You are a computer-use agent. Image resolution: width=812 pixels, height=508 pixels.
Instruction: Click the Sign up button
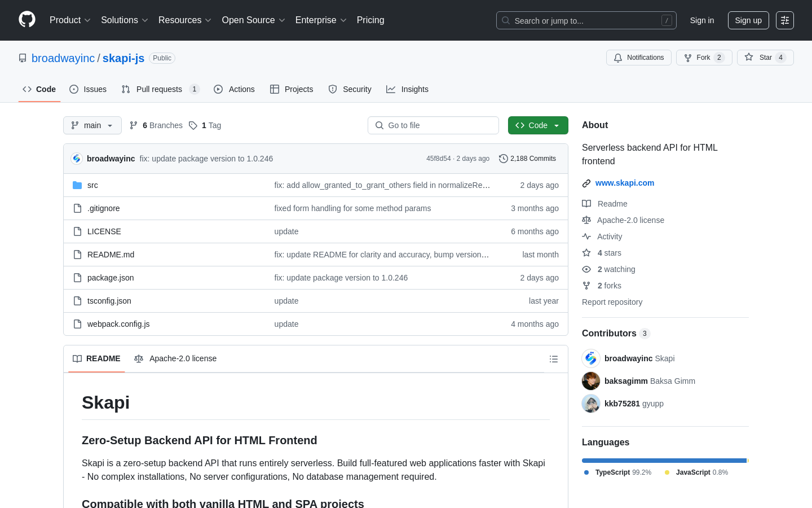[x=748, y=20]
